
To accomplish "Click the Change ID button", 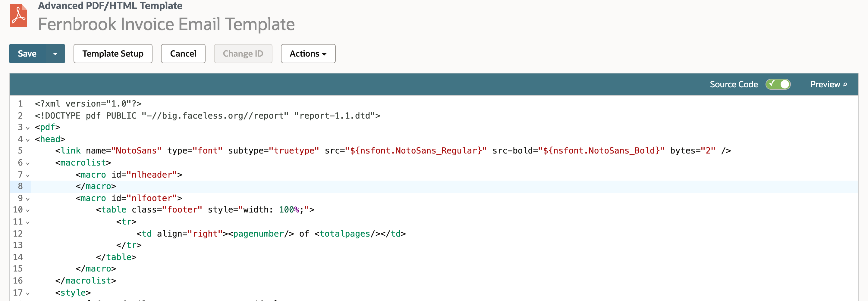I will 243,54.
